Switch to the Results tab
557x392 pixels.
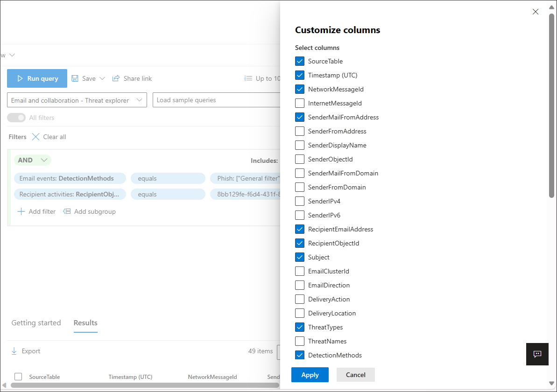(x=85, y=322)
